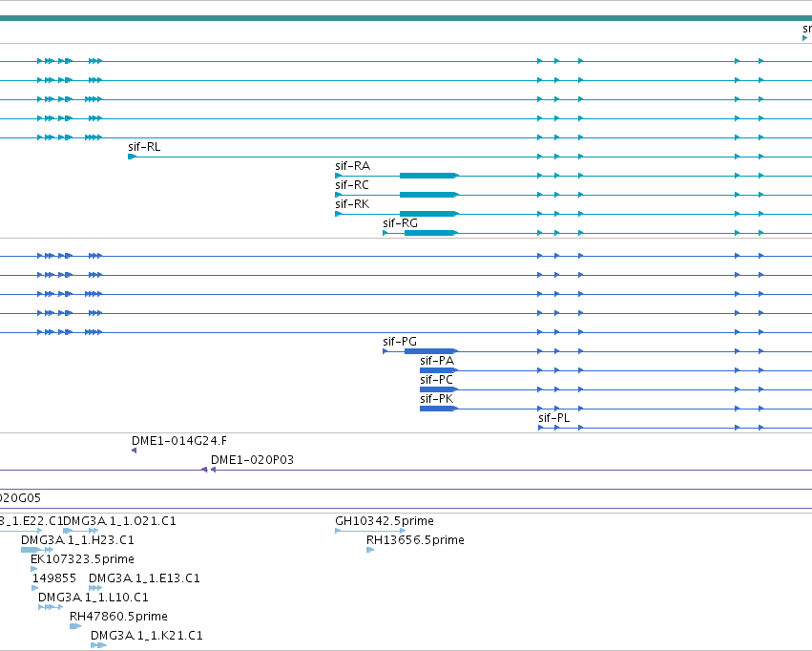Viewport: 812px width, 651px height.
Task: Select the DMG3A.1_1.H23.C1 label
Action: click(x=77, y=540)
